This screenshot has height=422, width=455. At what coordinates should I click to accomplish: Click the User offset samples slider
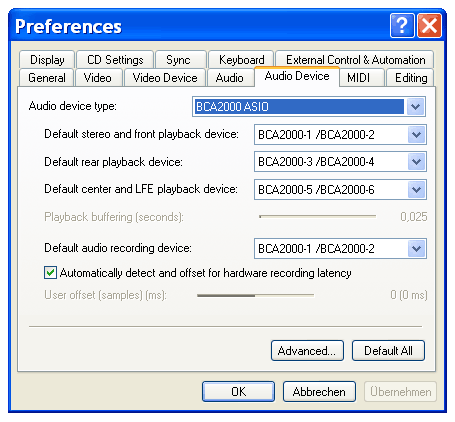click(x=255, y=295)
